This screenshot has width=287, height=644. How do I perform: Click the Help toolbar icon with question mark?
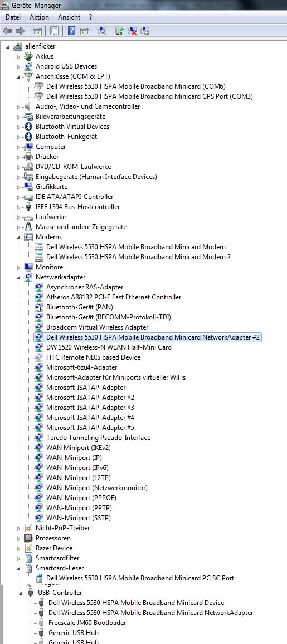pyautogui.click(x=71, y=31)
